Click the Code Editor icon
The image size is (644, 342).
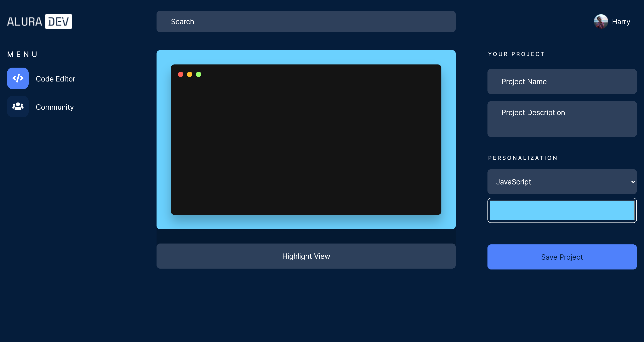click(x=18, y=78)
